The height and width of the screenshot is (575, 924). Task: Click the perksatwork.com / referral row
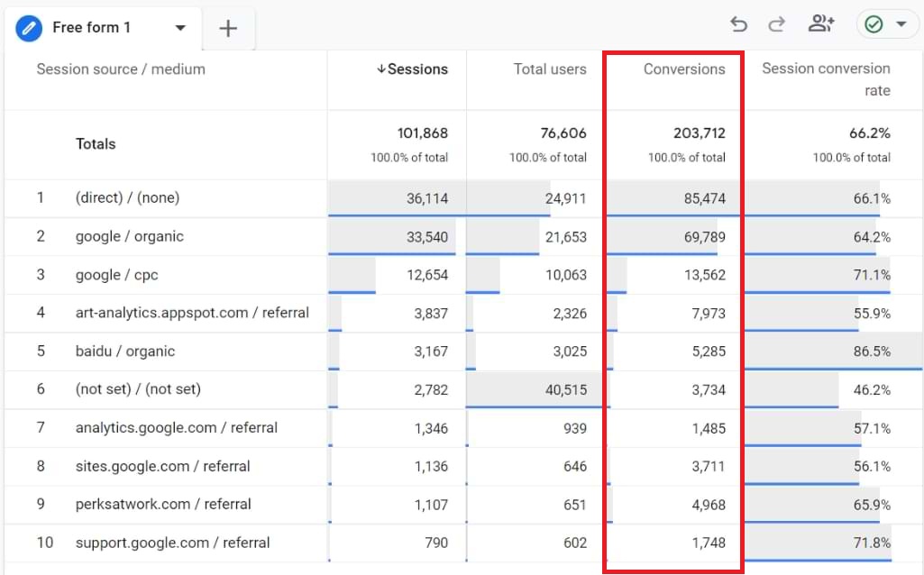tap(163, 504)
